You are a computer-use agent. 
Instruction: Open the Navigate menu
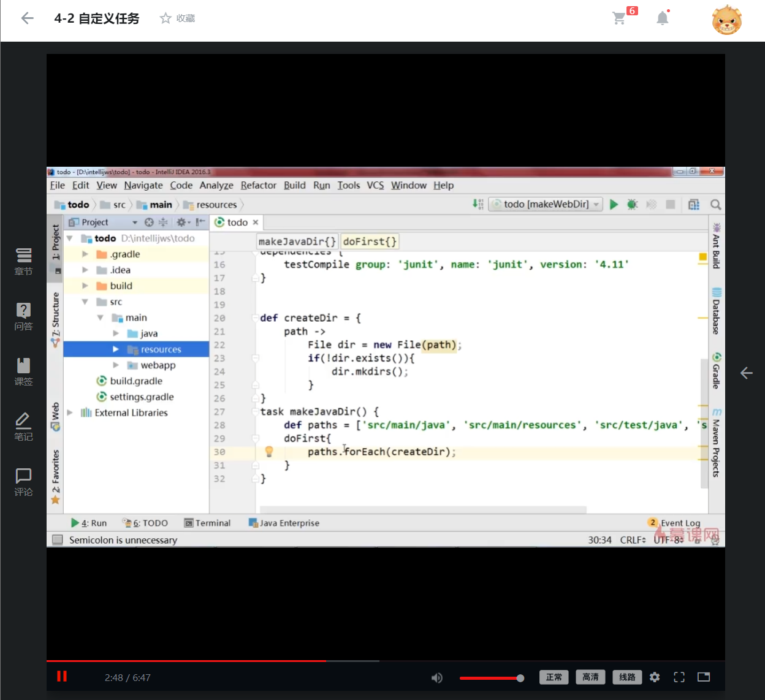[x=143, y=185]
